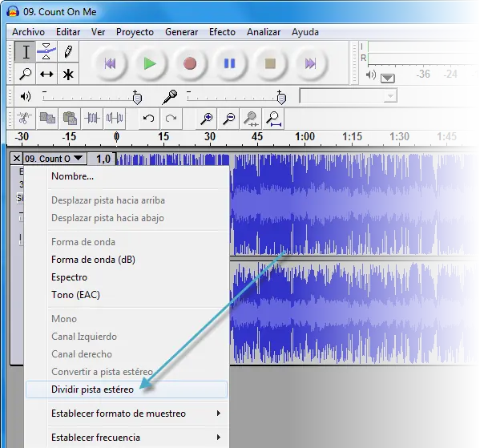Open the Ayuda menu
The height and width of the screenshot is (448, 480).
305,32
